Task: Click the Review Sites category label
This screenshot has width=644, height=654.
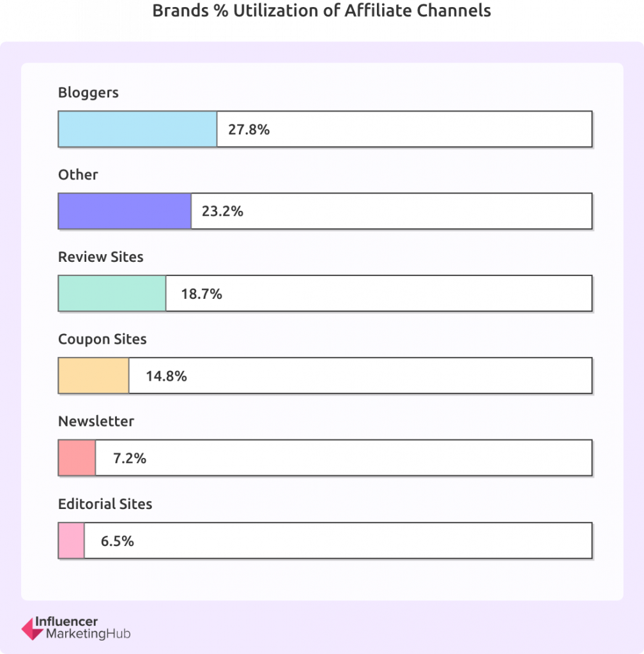Action: click(x=100, y=257)
